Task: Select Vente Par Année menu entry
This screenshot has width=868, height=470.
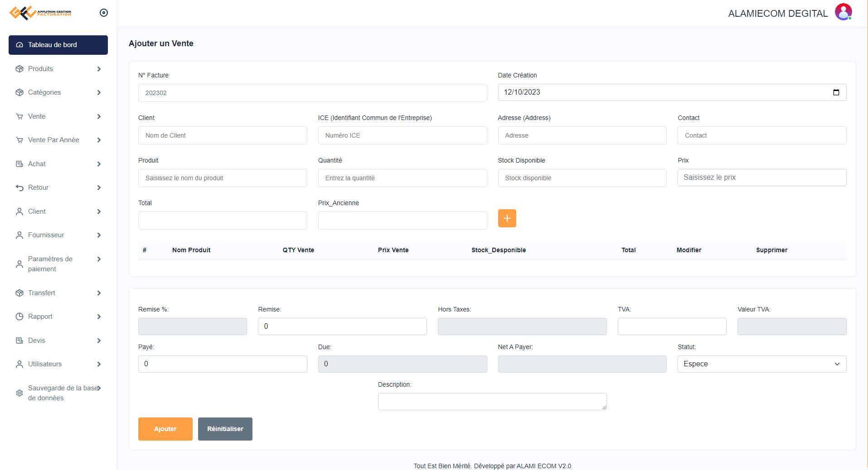Action: 53,140
